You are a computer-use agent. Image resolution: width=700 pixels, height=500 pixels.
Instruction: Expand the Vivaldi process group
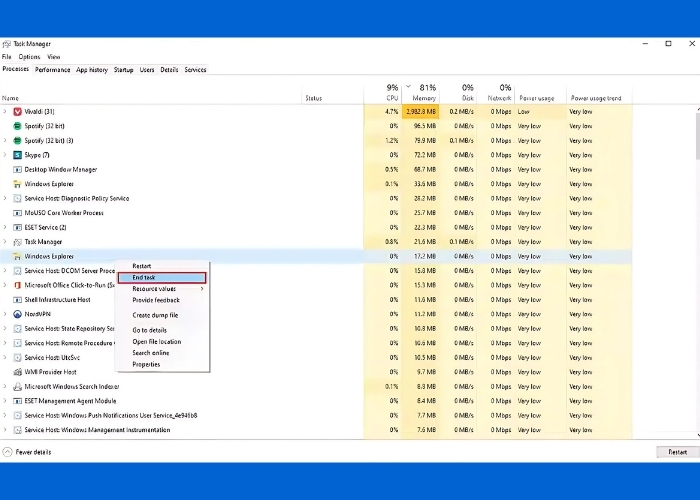point(5,111)
